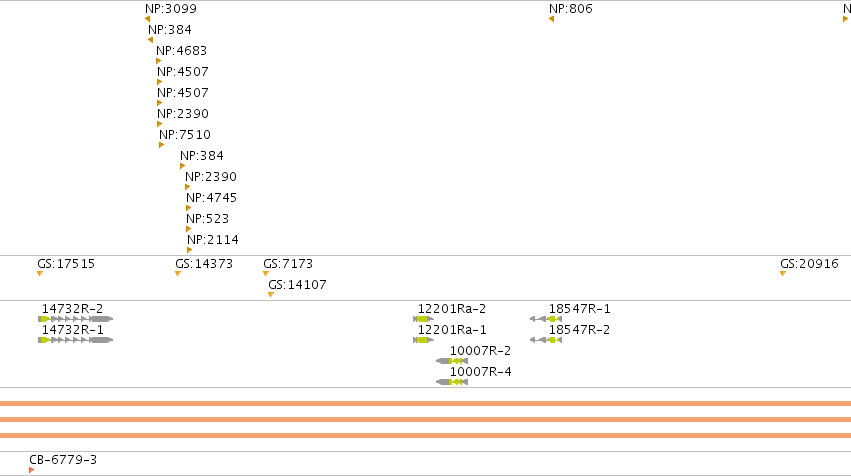Select the GS:7173 label

pyautogui.click(x=288, y=264)
